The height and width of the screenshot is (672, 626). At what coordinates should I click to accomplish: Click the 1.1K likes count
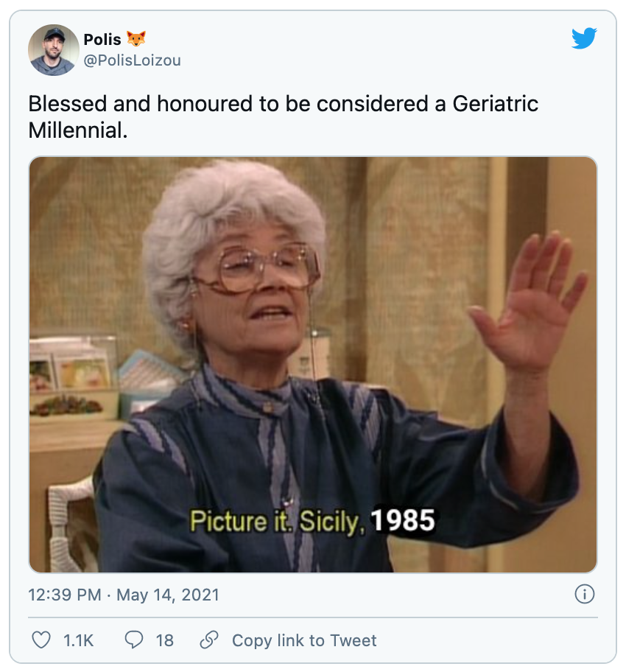78,640
